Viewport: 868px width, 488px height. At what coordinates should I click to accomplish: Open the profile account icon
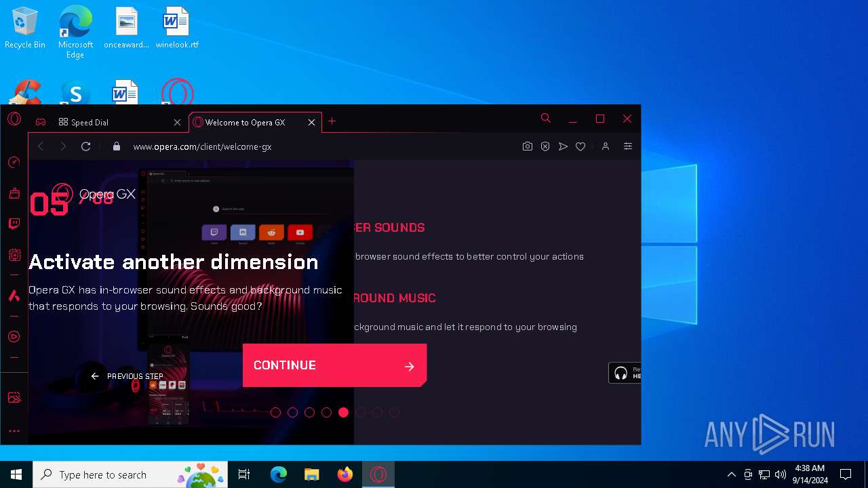tap(606, 146)
